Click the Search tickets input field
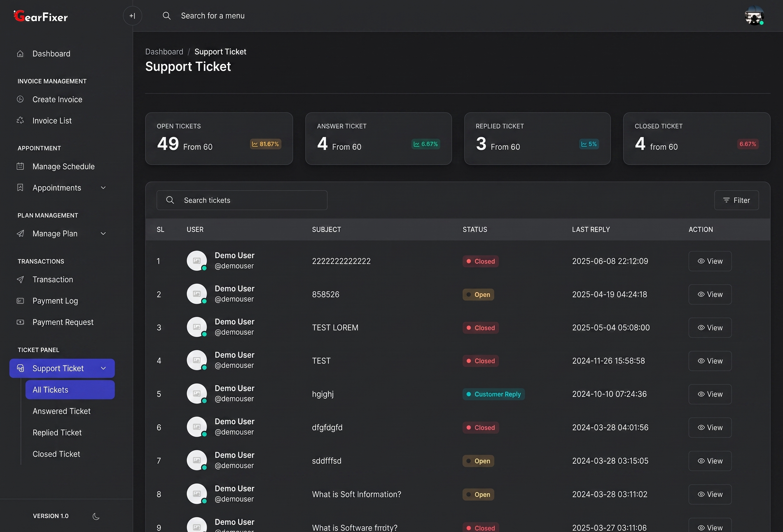This screenshot has width=783, height=532. tap(242, 200)
